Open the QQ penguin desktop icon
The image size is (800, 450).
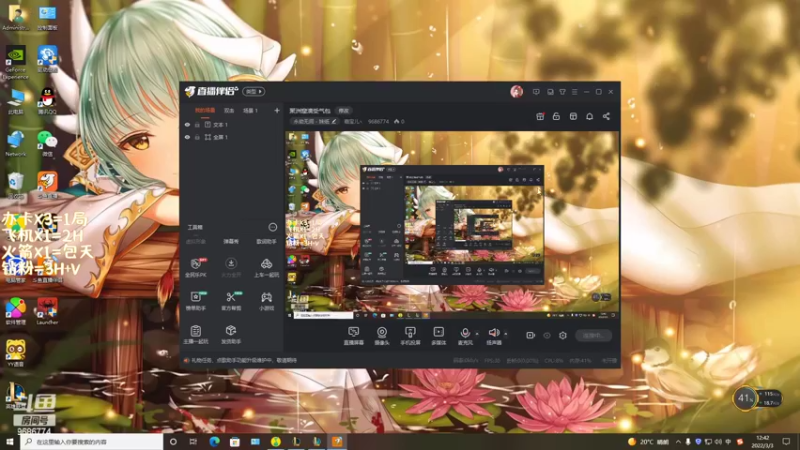tap(47, 101)
